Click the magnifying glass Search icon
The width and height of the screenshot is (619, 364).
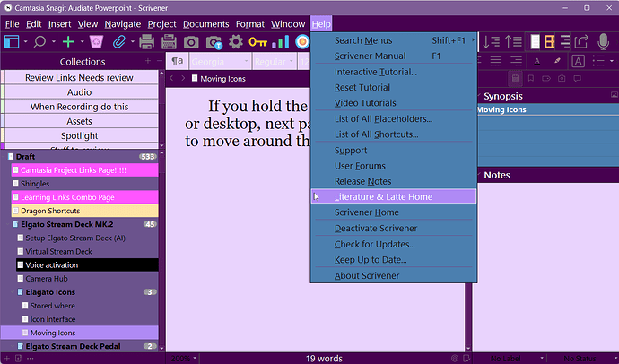pyautogui.click(x=39, y=41)
